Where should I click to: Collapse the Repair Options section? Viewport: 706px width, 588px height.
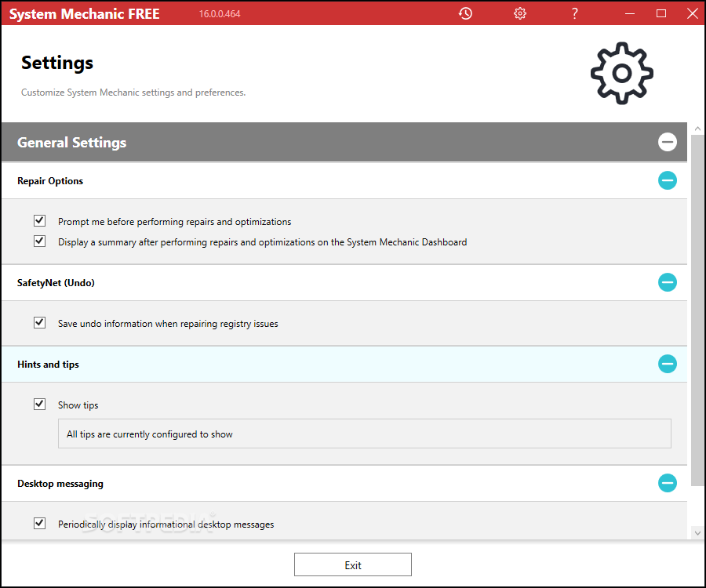(668, 180)
